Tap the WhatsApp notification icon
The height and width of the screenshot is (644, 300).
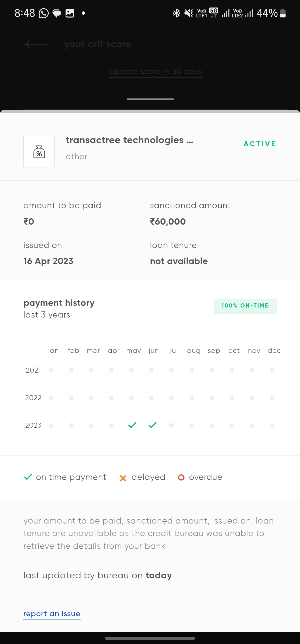[x=44, y=13]
